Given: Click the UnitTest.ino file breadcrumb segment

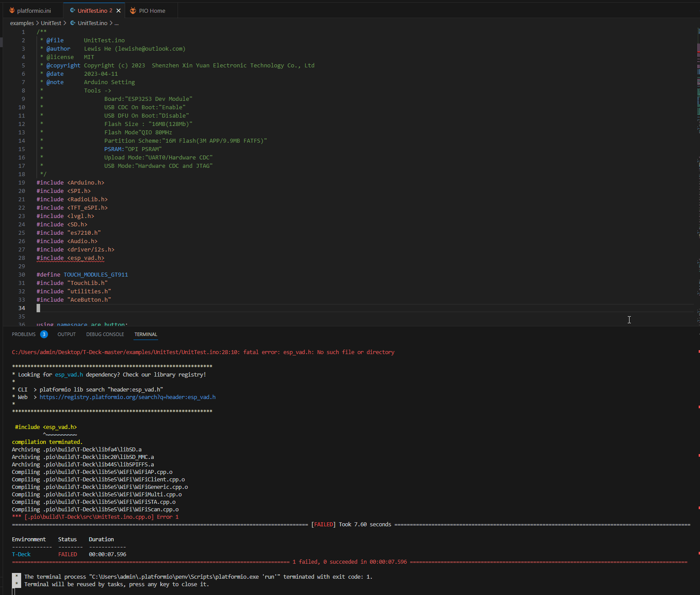Looking at the screenshot, I should pos(93,23).
